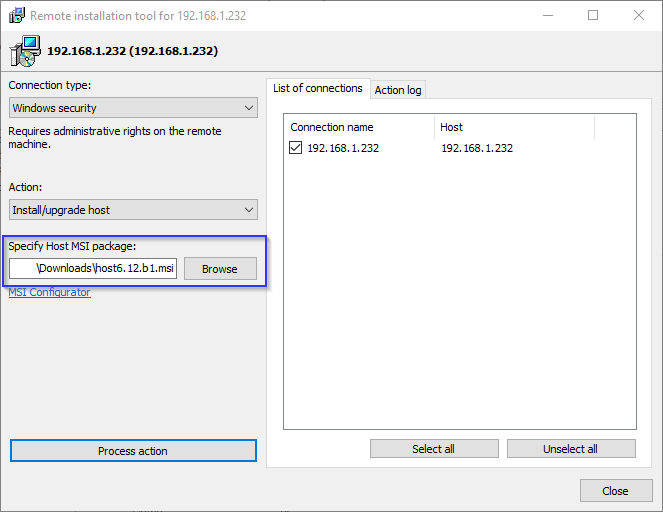Click the Process action button
The image size is (663, 512).
tap(133, 451)
